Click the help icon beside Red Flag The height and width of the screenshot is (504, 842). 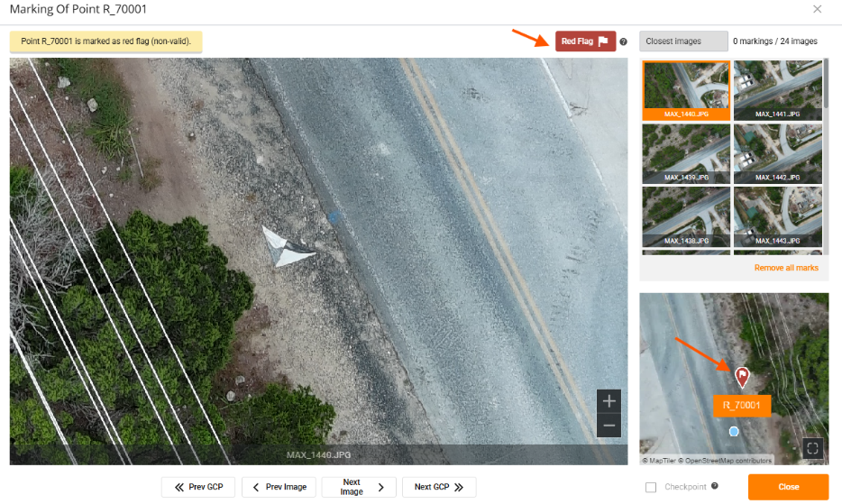click(623, 41)
